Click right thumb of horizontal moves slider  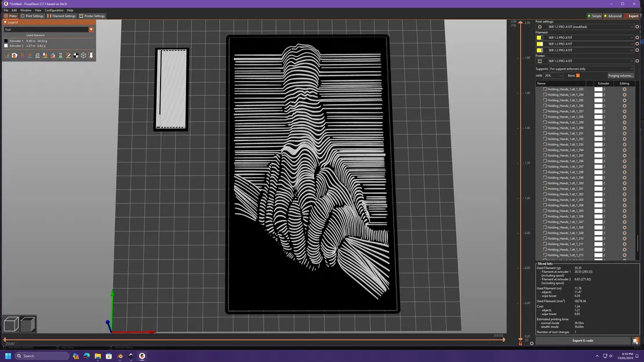[x=504, y=339]
